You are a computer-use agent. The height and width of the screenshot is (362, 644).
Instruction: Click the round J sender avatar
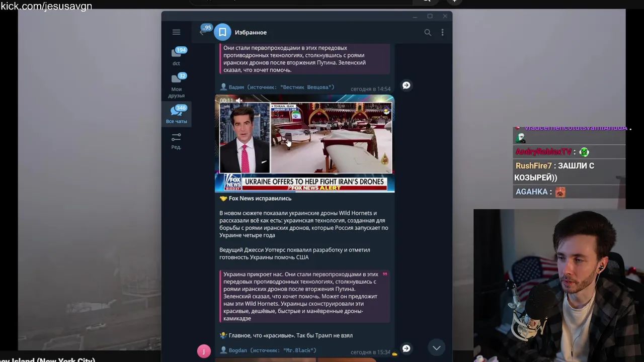click(x=204, y=351)
